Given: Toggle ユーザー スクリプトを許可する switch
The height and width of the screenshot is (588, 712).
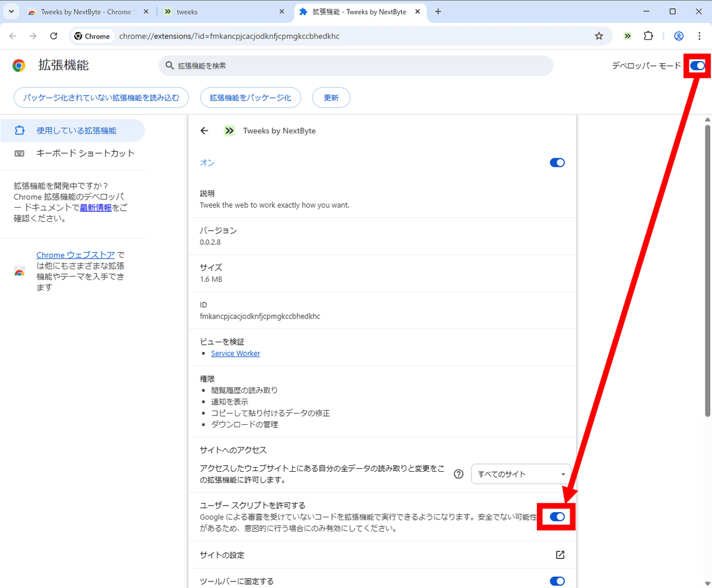Looking at the screenshot, I should coord(557,517).
